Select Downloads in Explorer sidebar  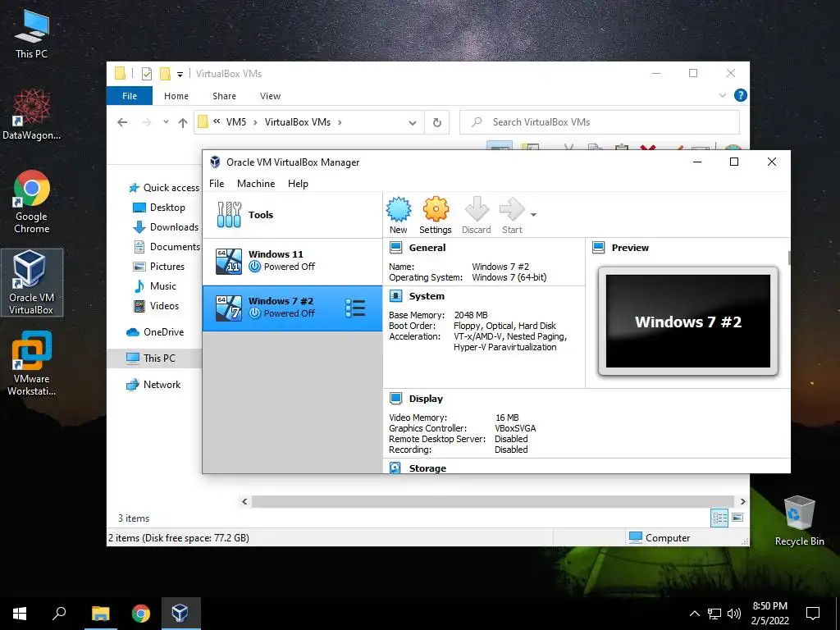coord(166,227)
